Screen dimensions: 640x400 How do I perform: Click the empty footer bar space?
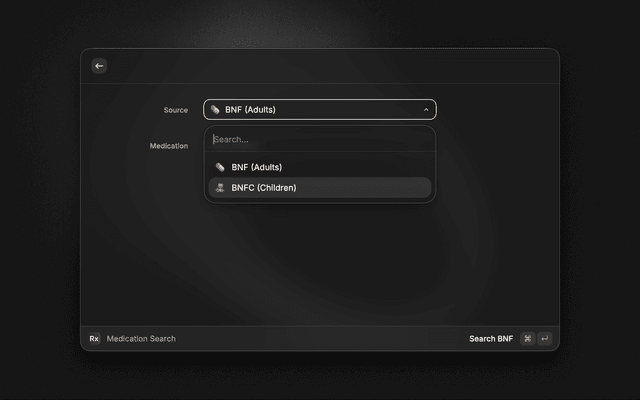point(320,339)
